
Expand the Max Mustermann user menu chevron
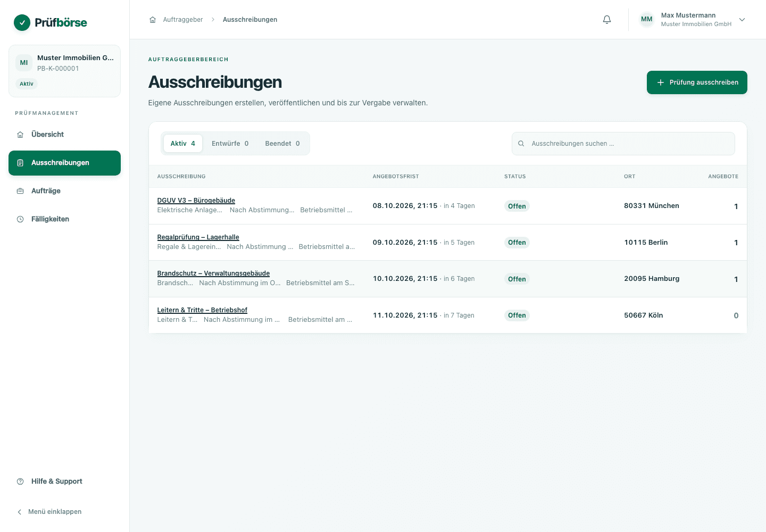[x=742, y=20]
